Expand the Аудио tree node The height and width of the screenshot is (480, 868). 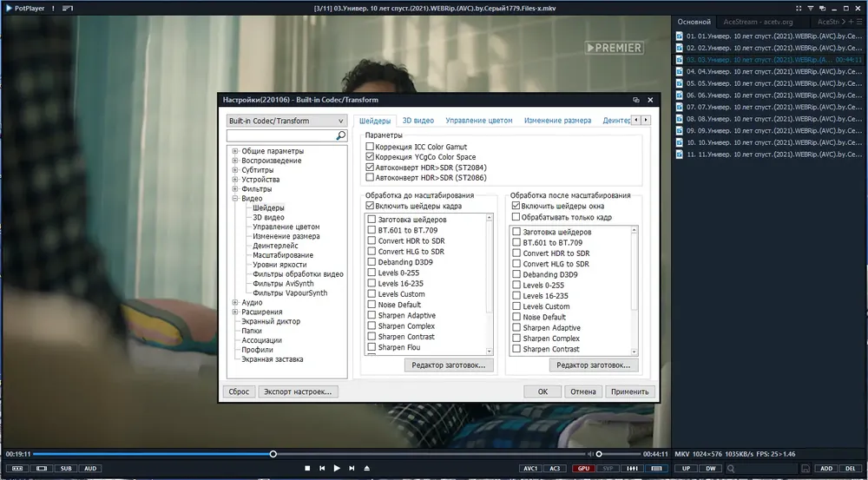(x=235, y=302)
